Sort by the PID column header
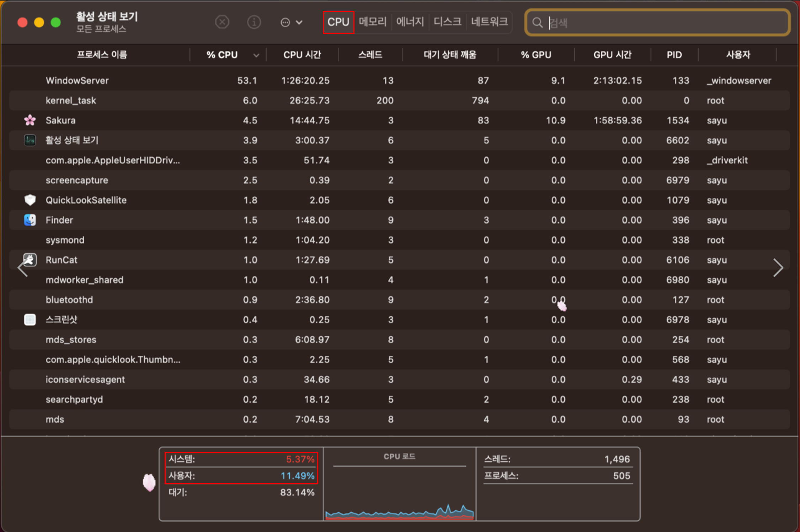800x532 pixels. pyautogui.click(x=674, y=55)
